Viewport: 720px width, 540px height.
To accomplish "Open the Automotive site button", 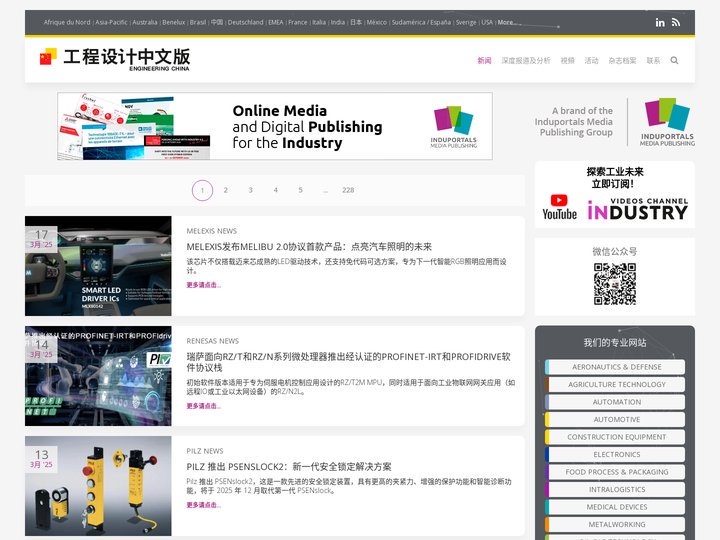I will 615,419.
